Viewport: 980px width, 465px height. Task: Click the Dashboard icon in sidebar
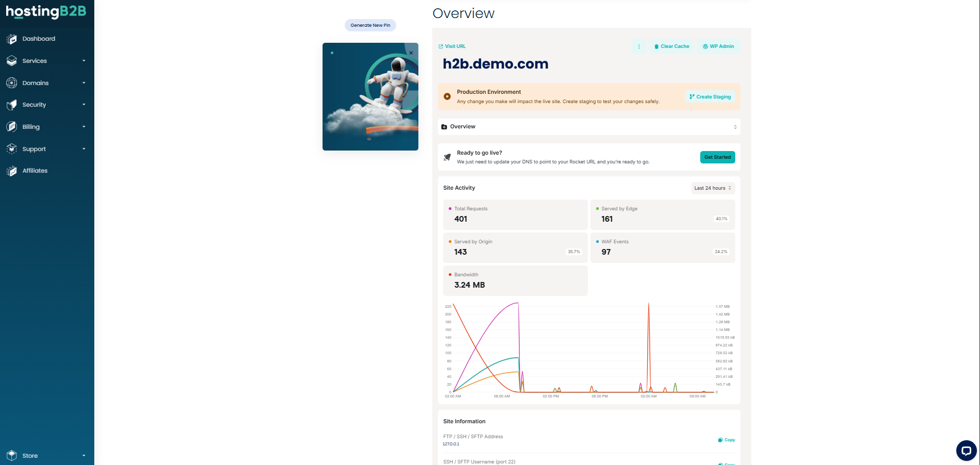12,39
